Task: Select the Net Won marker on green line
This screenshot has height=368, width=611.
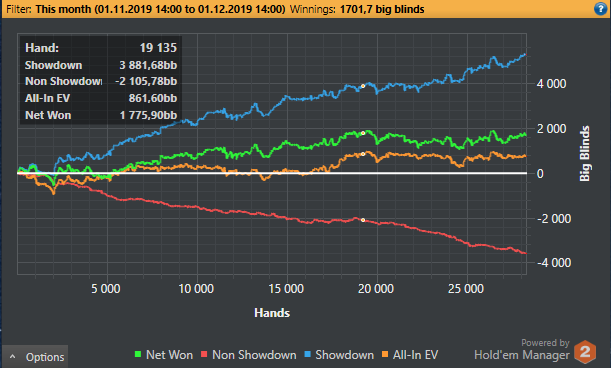Action: pyautogui.click(x=363, y=133)
